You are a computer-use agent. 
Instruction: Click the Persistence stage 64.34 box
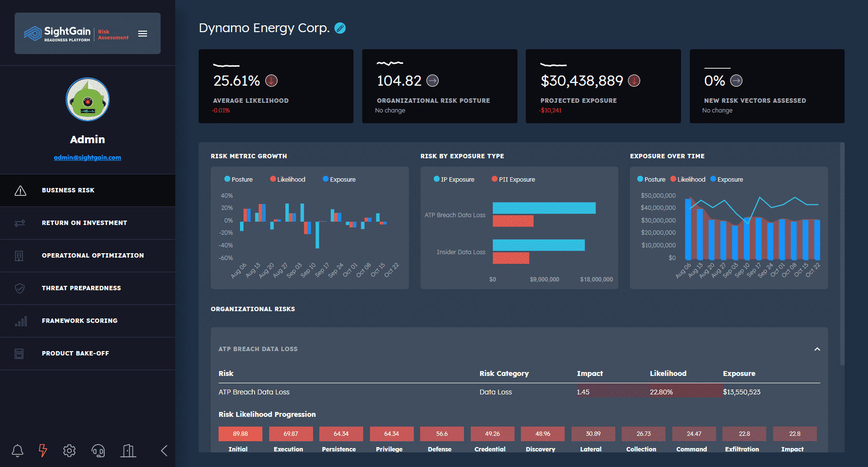(x=341, y=433)
